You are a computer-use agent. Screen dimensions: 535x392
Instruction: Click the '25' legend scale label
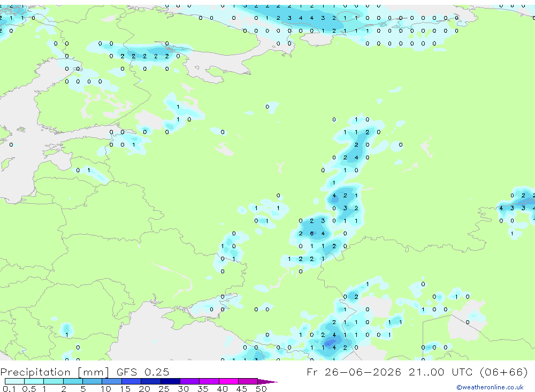point(164,389)
